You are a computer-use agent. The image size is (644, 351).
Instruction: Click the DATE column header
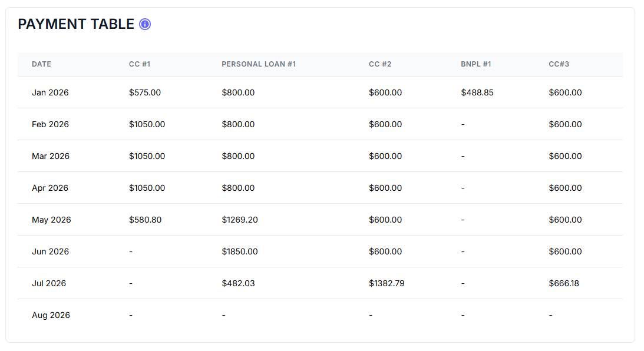point(41,64)
